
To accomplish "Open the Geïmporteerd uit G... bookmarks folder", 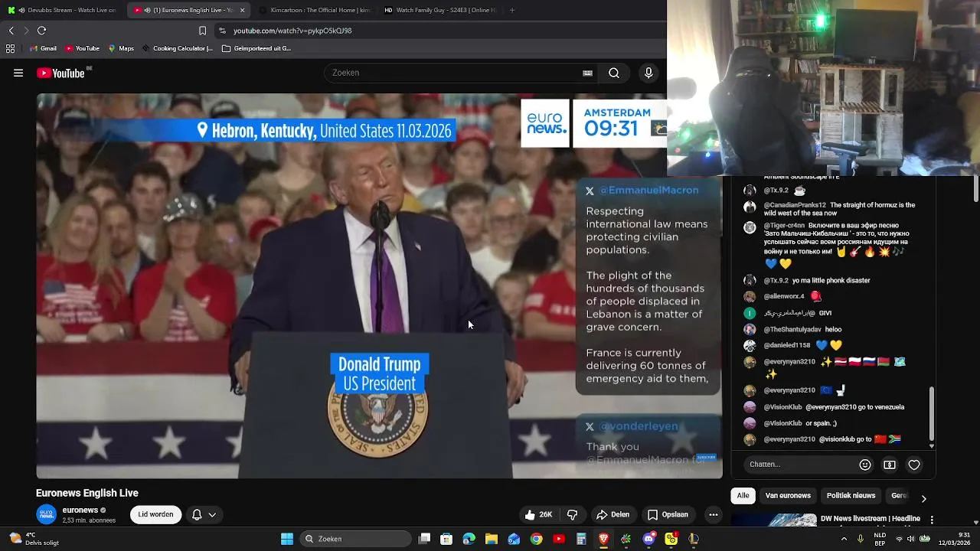I will pos(256,48).
